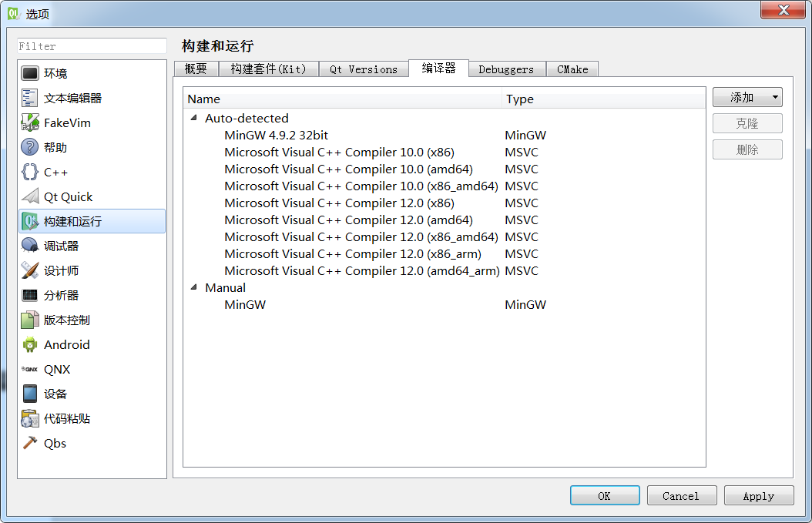Open the 分析器 monitor icon
Image resolution: width=812 pixels, height=523 pixels.
click(x=29, y=295)
